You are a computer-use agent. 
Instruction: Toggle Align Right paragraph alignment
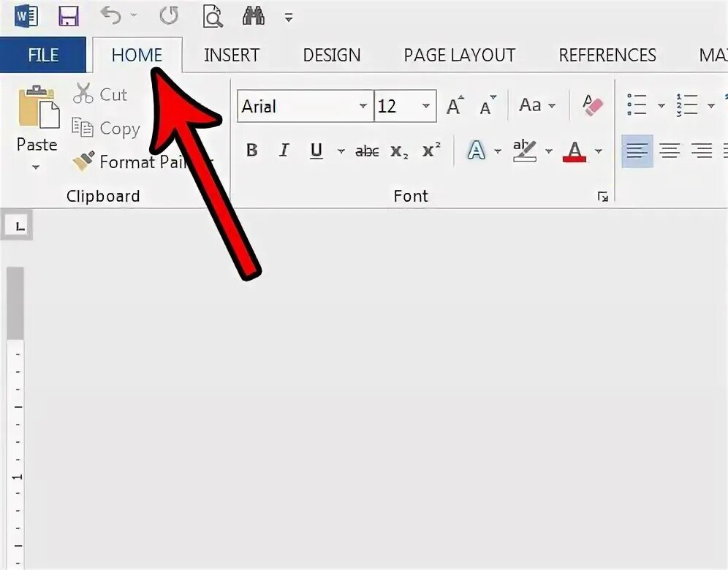click(702, 151)
